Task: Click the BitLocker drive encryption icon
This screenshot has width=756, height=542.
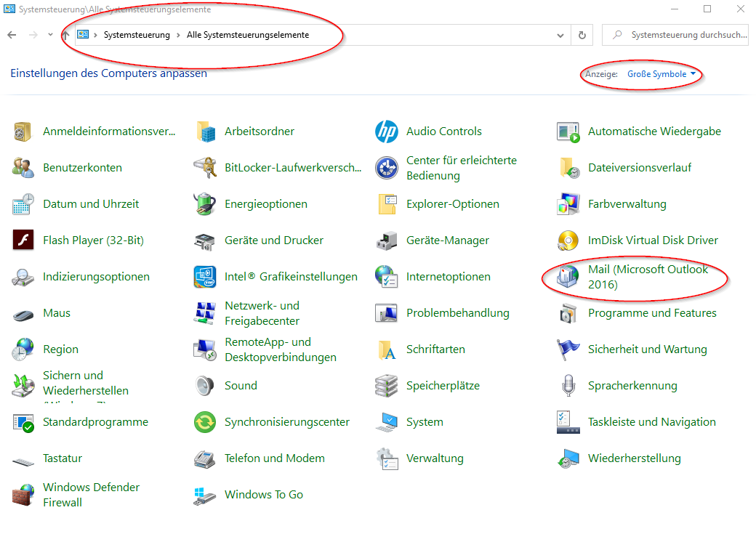Action: click(x=205, y=168)
